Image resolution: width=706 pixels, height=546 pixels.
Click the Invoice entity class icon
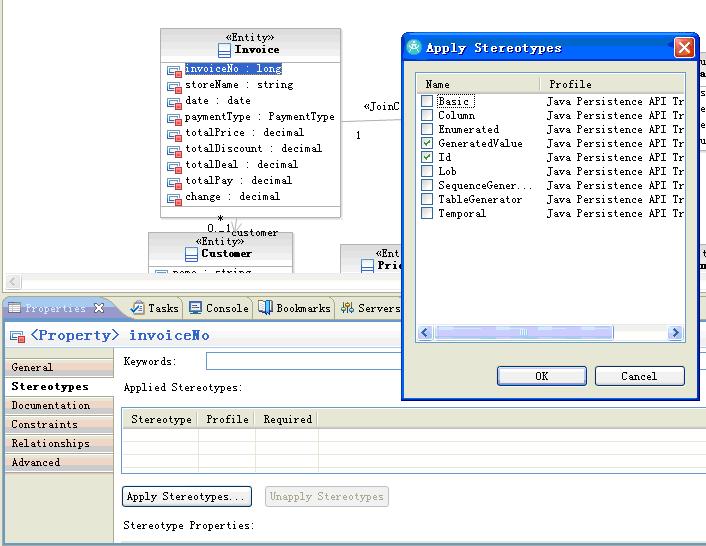(x=224, y=50)
